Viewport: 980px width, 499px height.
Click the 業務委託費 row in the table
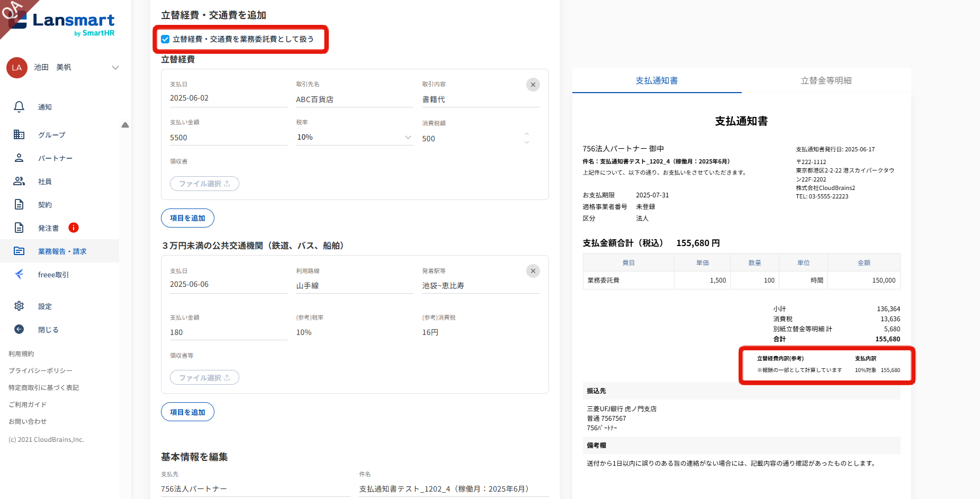[x=741, y=280]
